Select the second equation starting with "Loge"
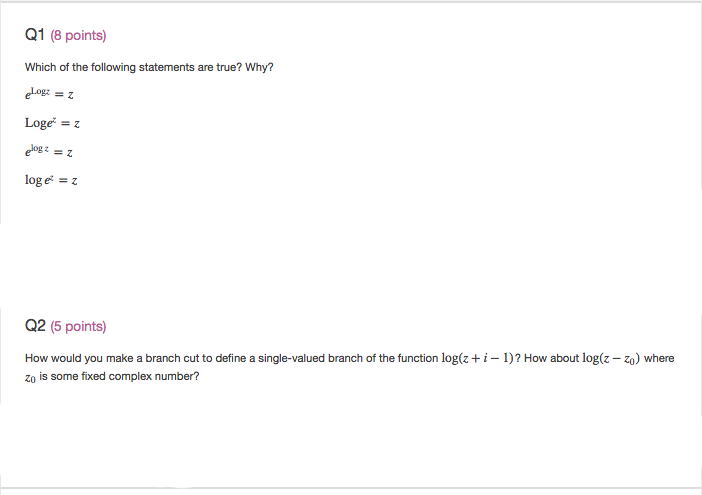 click(52, 123)
